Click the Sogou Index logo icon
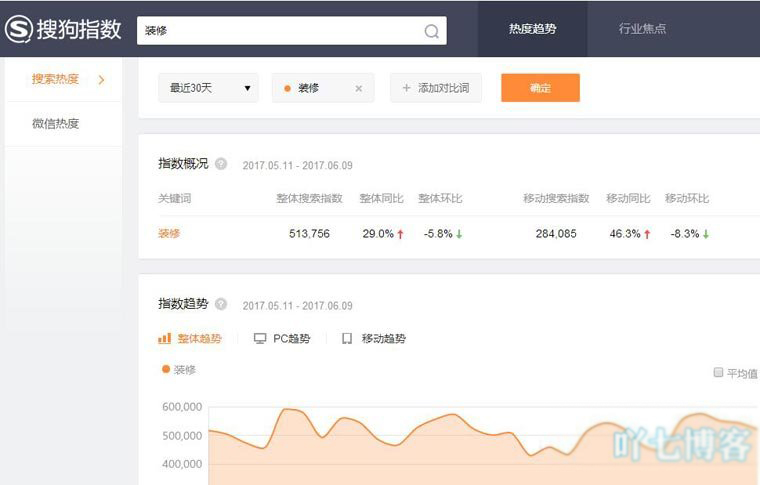Screen dimensions: 760x485 point(18,29)
